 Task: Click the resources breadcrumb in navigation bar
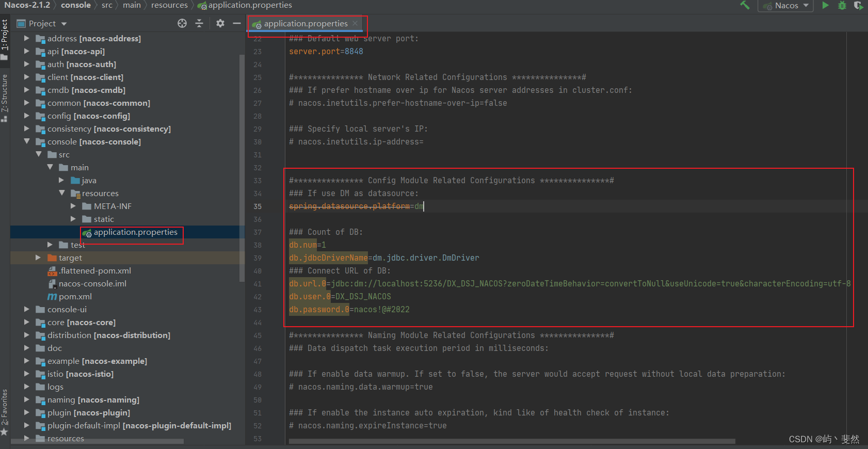tap(169, 5)
